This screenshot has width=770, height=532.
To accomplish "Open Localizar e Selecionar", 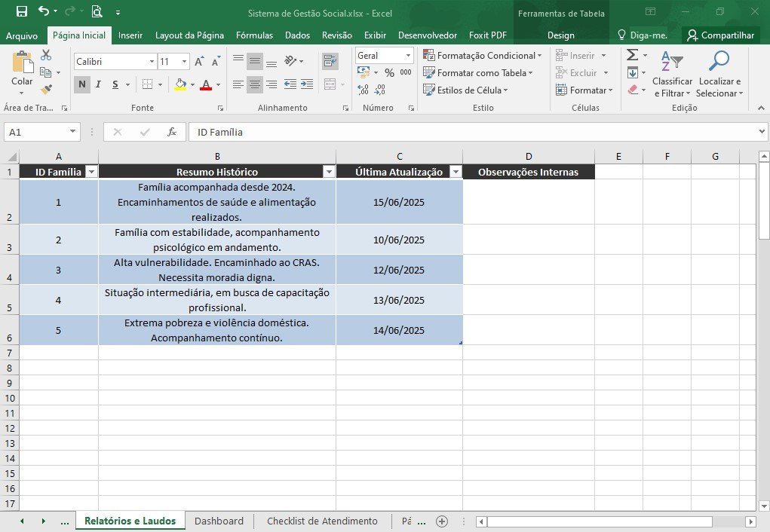I will tap(719, 74).
